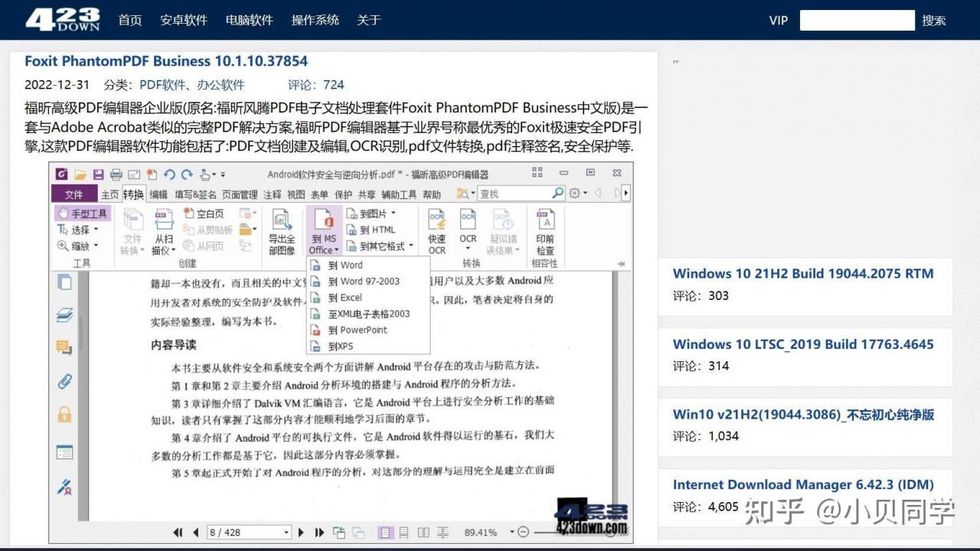Open Windows 10 LTSC_2019 Build 17763.4645 link
980x551 pixels.
pyautogui.click(x=803, y=344)
